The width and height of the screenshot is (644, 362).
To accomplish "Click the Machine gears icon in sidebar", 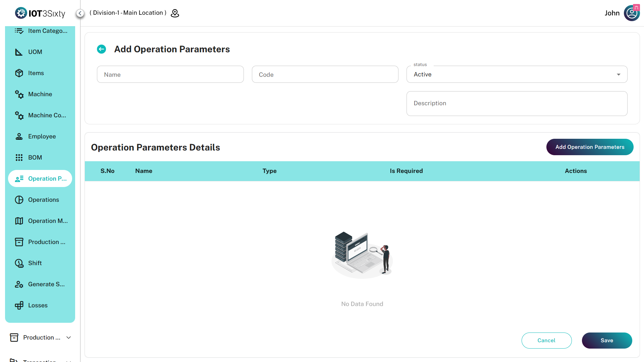I will tap(19, 94).
